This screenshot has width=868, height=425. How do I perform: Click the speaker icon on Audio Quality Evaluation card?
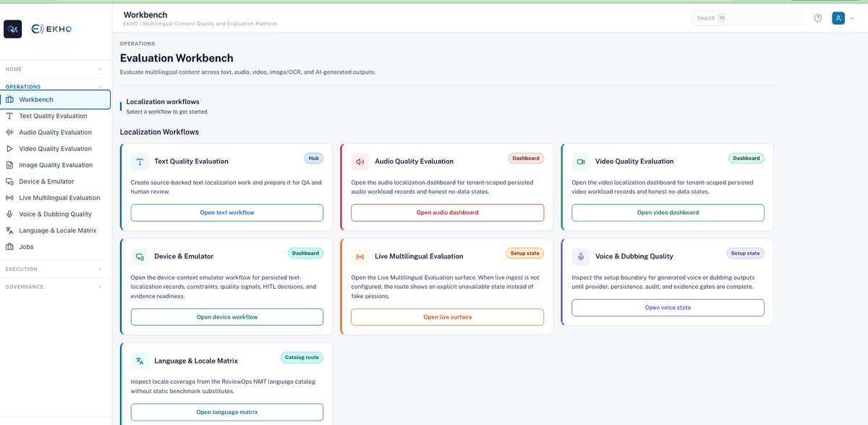360,161
